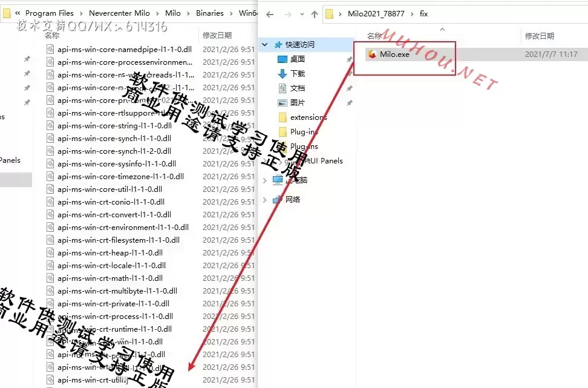The width and height of the screenshot is (588, 388).
Task: Sort by 名称 column in right window
Action: [374, 36]
